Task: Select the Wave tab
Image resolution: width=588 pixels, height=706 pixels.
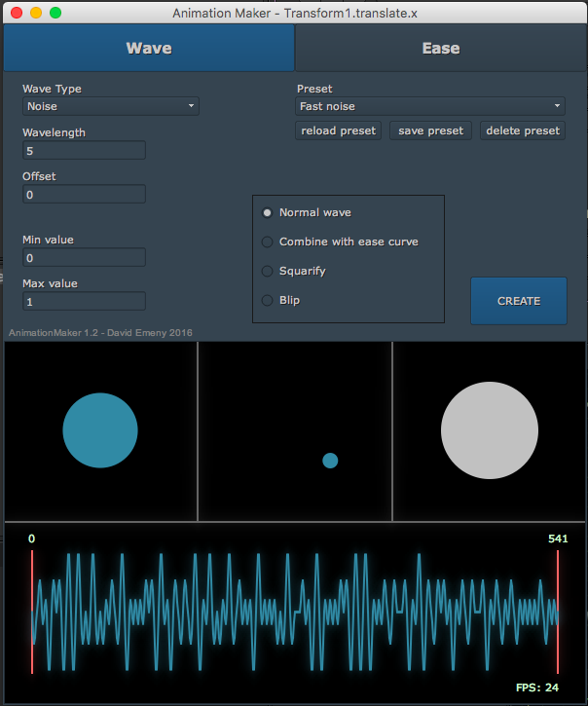Action: tap(148, 48)
